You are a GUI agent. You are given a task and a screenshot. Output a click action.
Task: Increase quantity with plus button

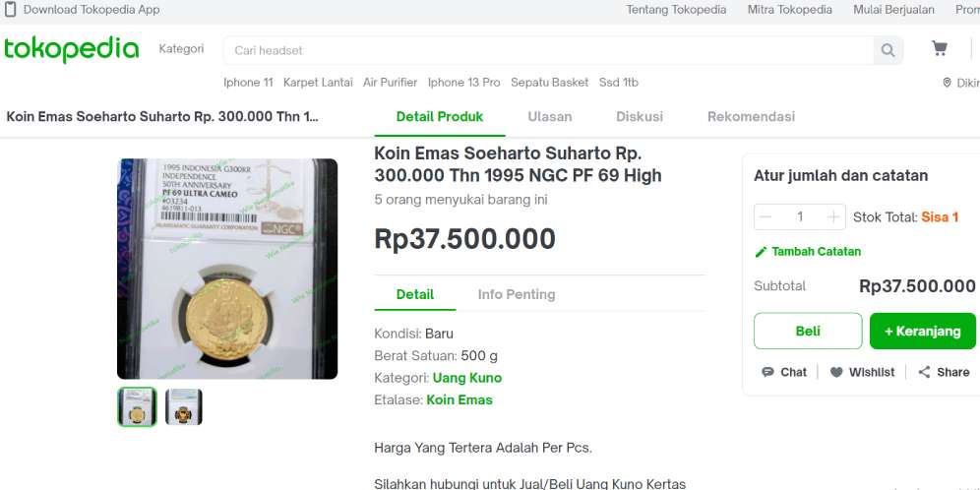pyautogui.click(x=833, y=216)
